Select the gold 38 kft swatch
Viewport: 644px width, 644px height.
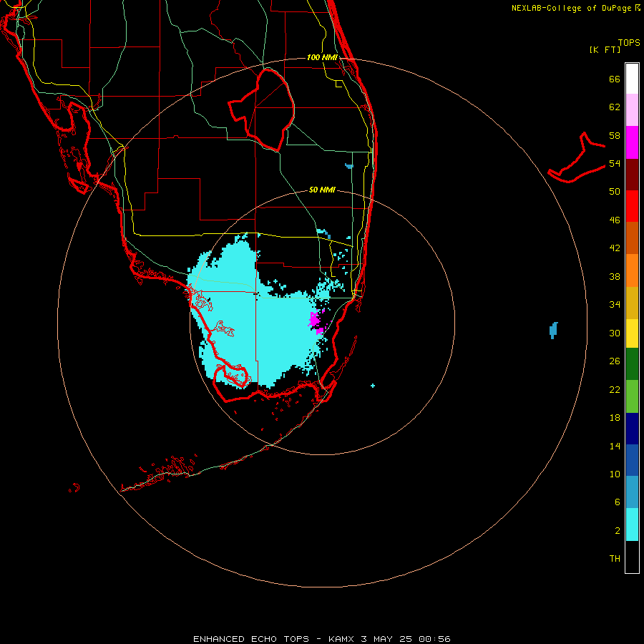(632, 303)
